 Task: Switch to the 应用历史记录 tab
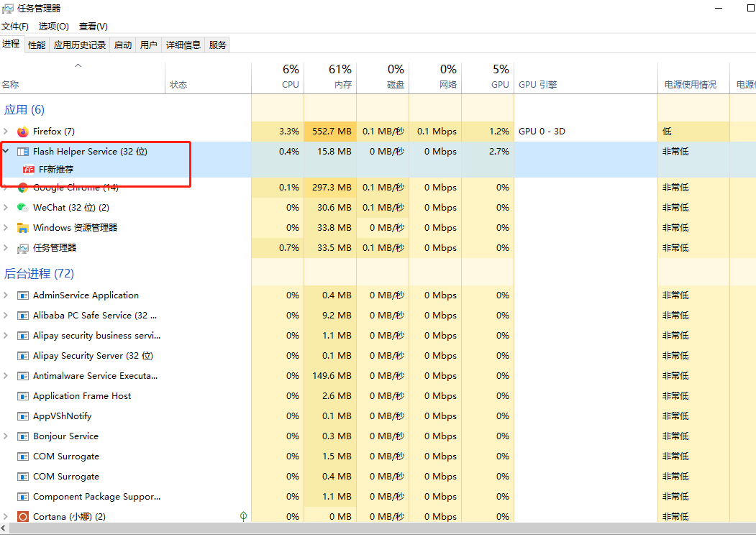pos(80,45)
